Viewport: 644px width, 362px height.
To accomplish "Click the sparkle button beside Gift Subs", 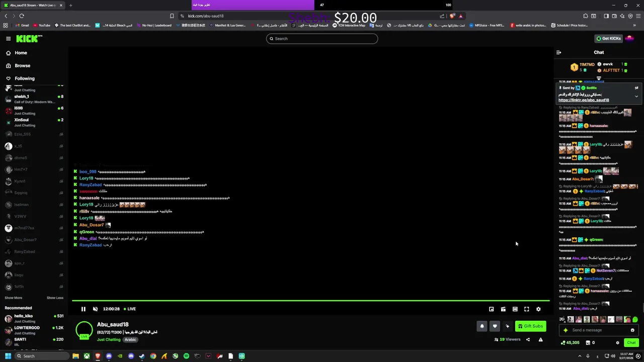I will (x=507, y=326).
